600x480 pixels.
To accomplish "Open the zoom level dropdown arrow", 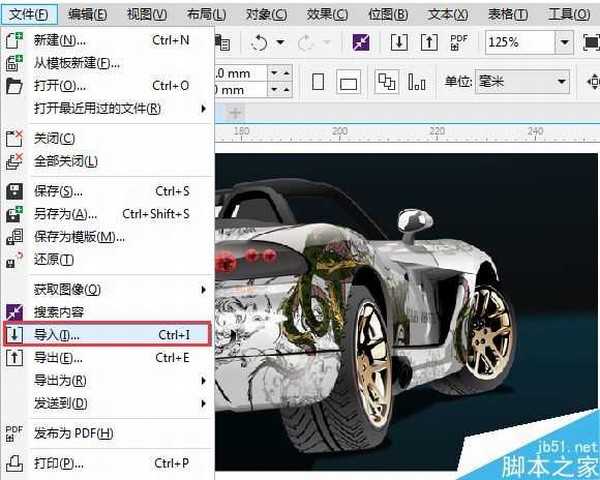I will (x=564, y=42).
